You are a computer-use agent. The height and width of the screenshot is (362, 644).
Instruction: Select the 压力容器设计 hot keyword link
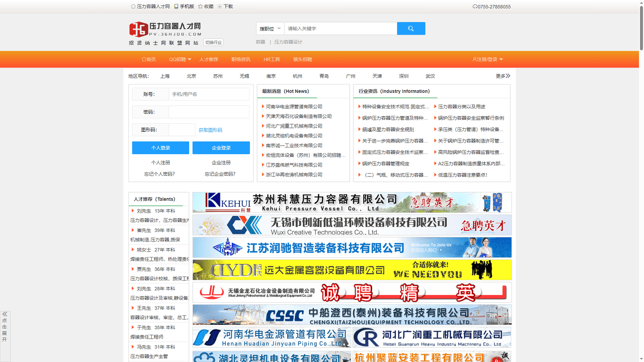coord(288,42)
